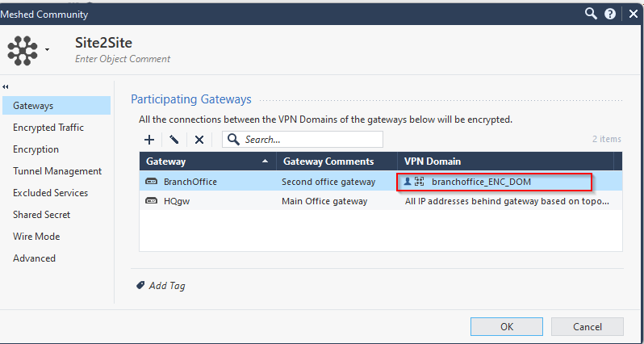Click the Gateway Comments column header
Viewport: 644px width, 344px height.
click(x=337, y=162)
